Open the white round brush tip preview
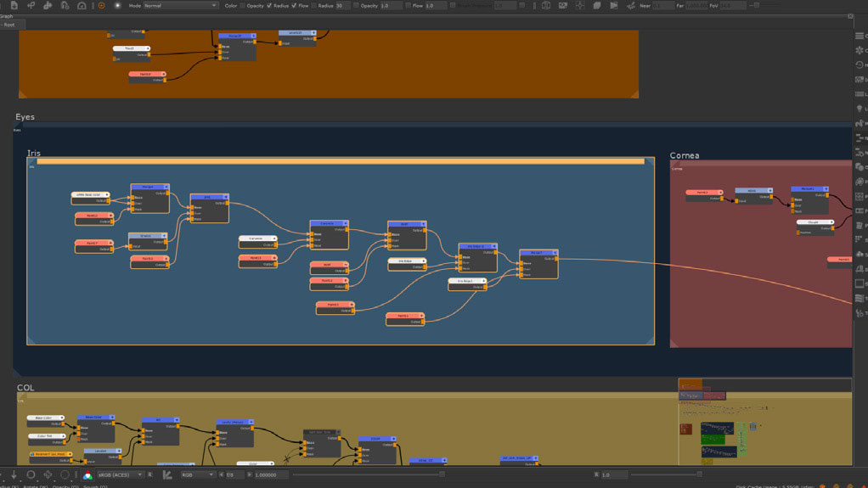Image resolution: width=868 pixels, height=488 pixels. click(117, 6)
